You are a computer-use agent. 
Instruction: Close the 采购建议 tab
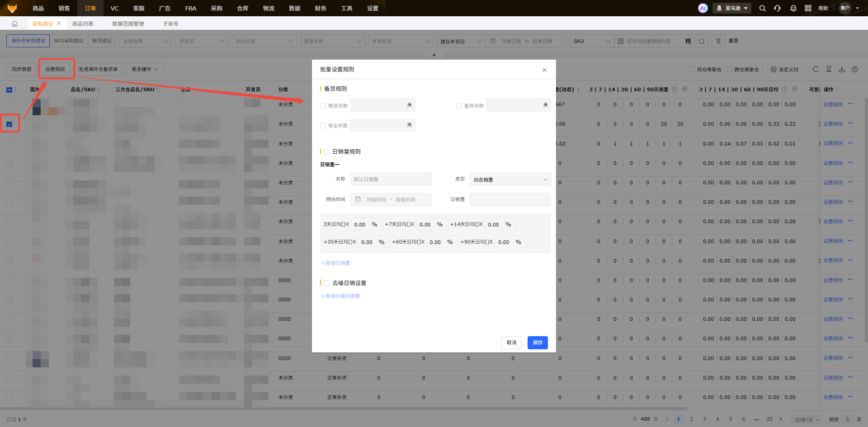click(59, 23)
